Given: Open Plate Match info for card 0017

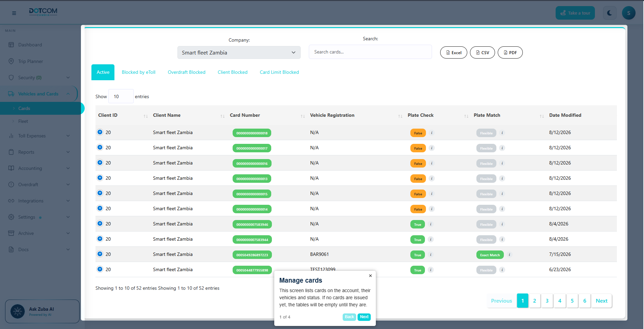Looking at the screenshot, I should tap(502, 148).
